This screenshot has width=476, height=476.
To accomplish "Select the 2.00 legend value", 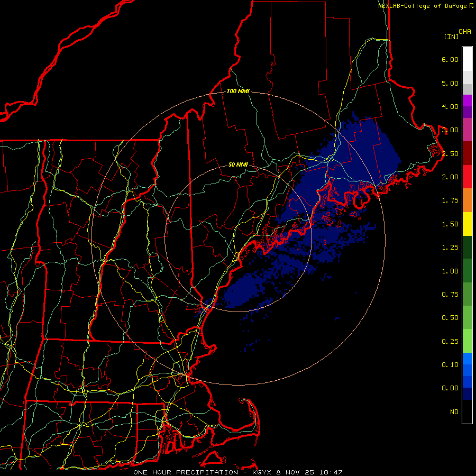I will coord(450,177).
